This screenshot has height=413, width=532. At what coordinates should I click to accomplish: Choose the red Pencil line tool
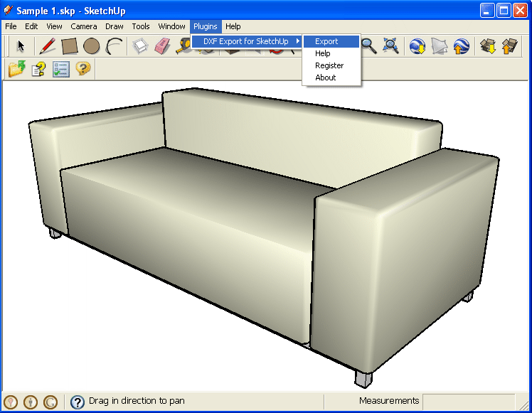[x=48, y=46]
